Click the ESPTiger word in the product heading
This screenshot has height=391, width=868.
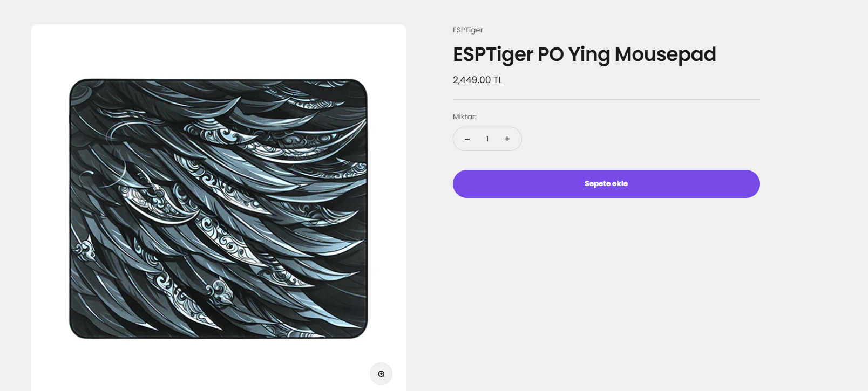pyautogui.click(x=493, y=54)
